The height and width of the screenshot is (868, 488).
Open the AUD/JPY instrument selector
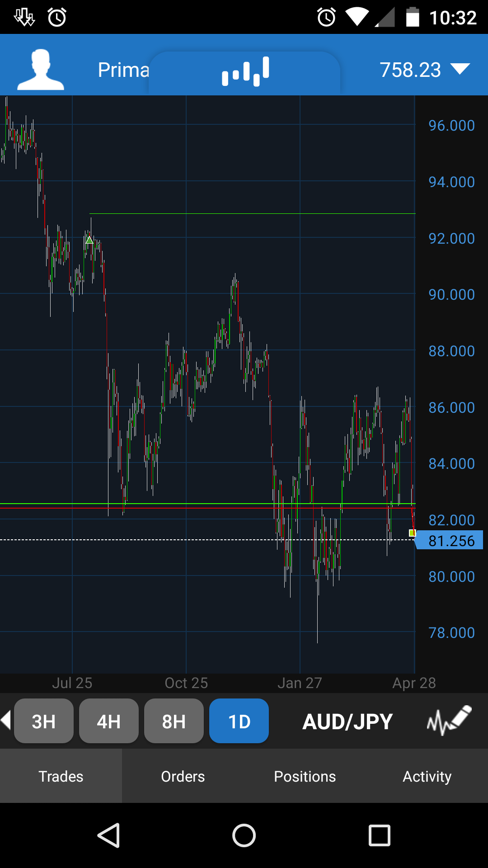coord(347,722)
